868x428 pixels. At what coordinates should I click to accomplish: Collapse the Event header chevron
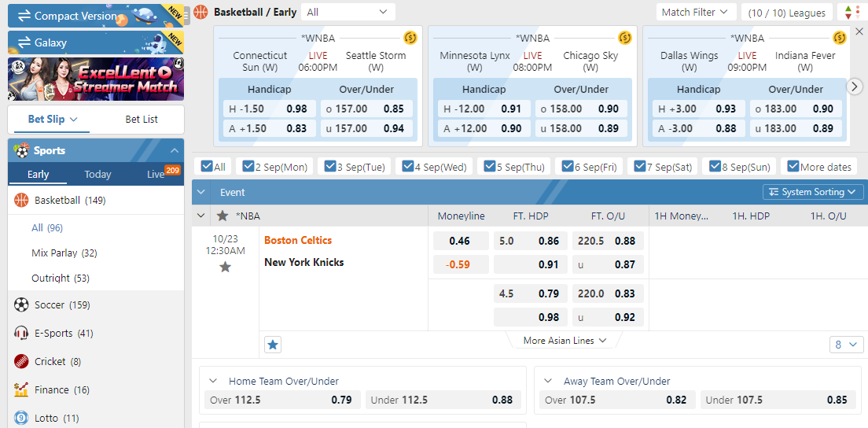(x=201, y=192)
